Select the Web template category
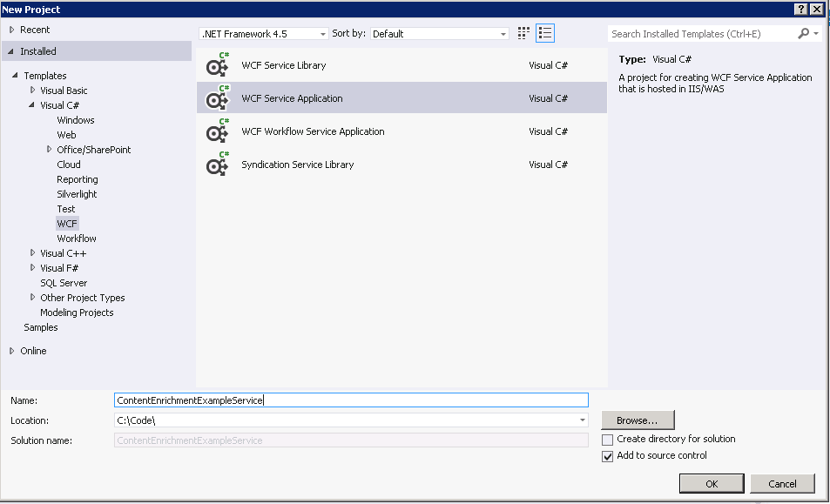Image resolution: width=830 pixels, height=504 pixels. [x=67, y=135]
